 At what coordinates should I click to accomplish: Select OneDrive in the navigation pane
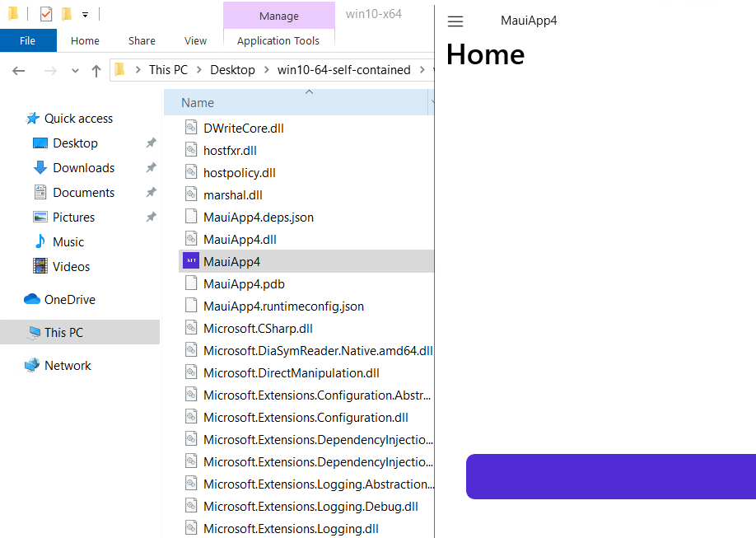click(x=69, y=299)
